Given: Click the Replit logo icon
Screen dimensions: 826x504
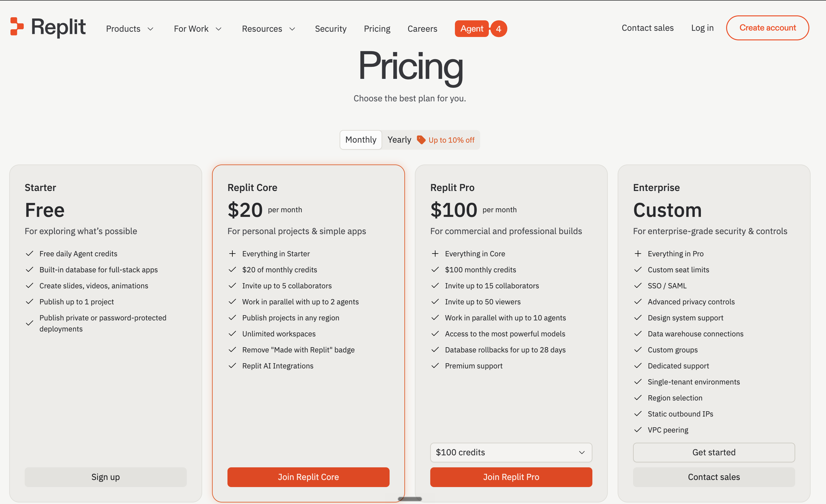Looking at the screenshot, I should (17, 26).
